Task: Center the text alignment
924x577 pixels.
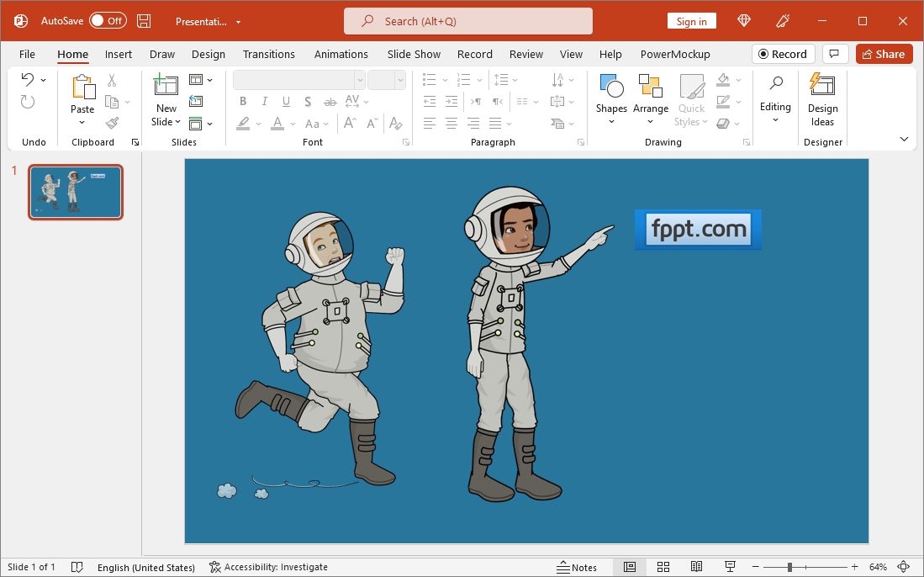Action: point(451,123)
